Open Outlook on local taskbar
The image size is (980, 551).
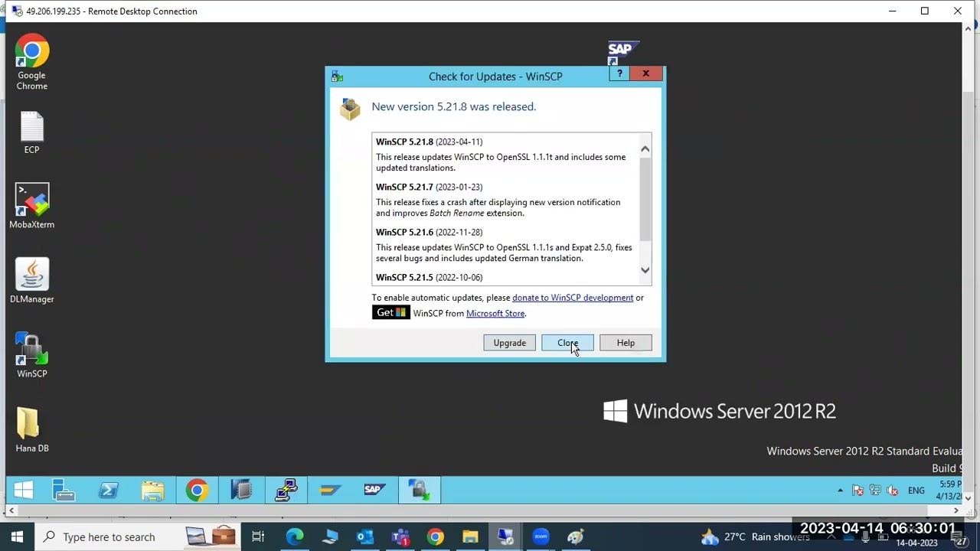tap(365, 537)
